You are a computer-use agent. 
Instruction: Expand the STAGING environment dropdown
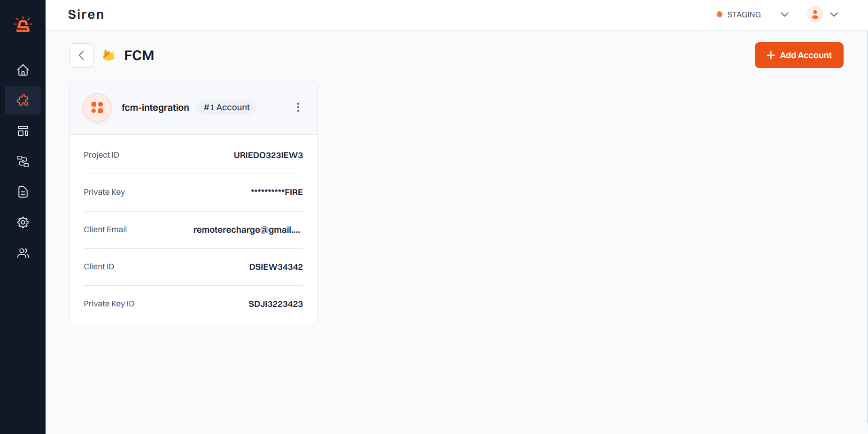[x=784, y=15]
